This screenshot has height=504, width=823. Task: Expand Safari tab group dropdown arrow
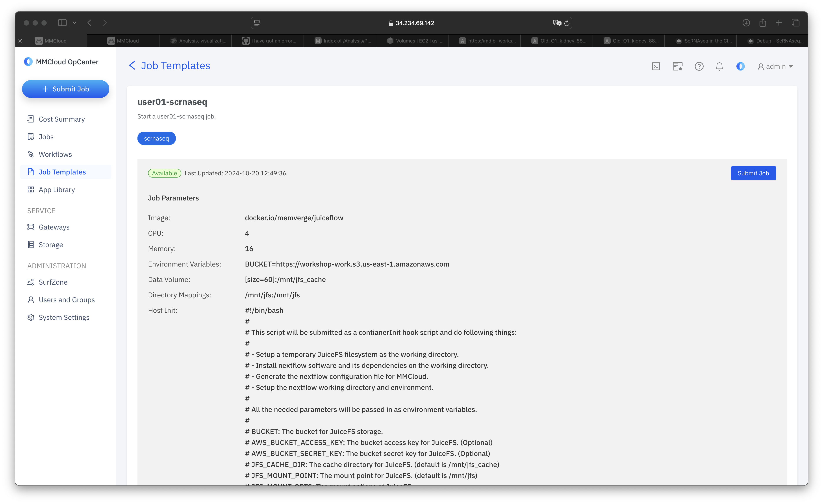[74, 23]
